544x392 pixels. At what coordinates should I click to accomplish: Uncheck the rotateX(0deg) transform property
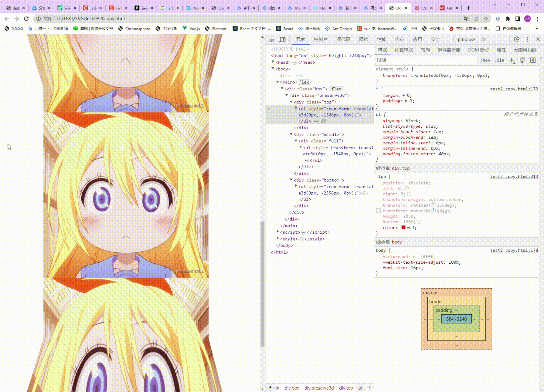point(378,211)
